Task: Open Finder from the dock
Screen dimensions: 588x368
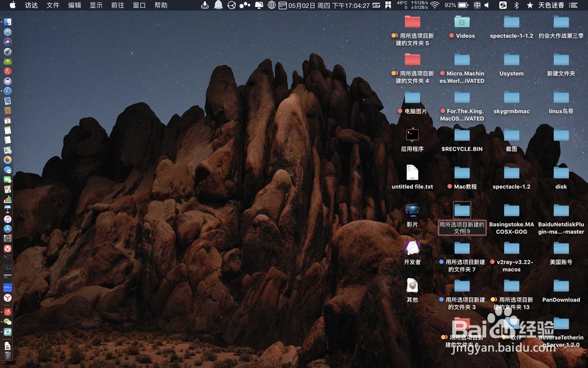Action: [x=8, y=22]
